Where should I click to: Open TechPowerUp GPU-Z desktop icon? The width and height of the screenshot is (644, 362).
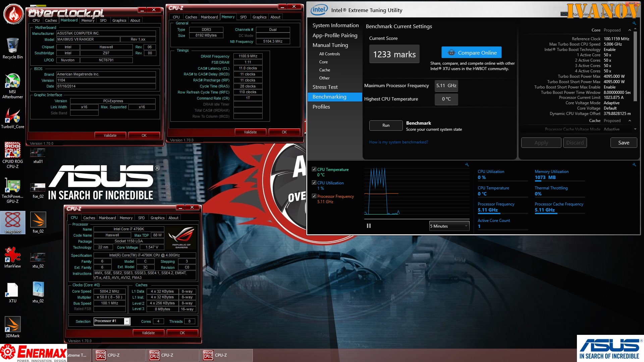(x=13, y=190)
